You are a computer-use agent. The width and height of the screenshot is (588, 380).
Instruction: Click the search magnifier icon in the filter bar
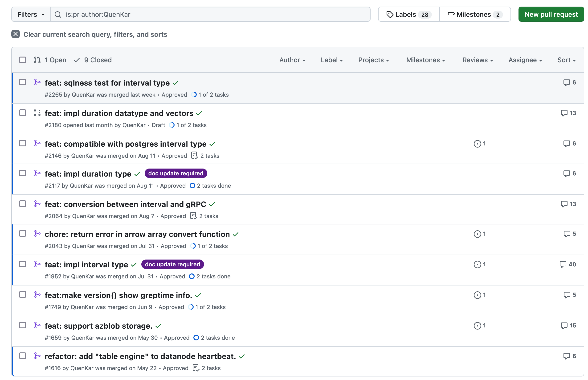pyautogui.click(x=58, y=14)
